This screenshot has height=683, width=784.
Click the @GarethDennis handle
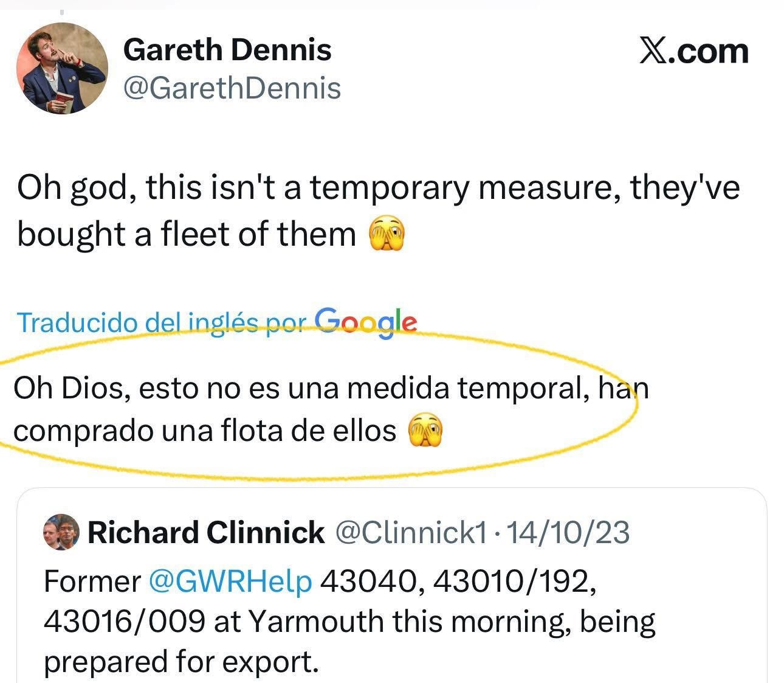(x=232, y=89)
